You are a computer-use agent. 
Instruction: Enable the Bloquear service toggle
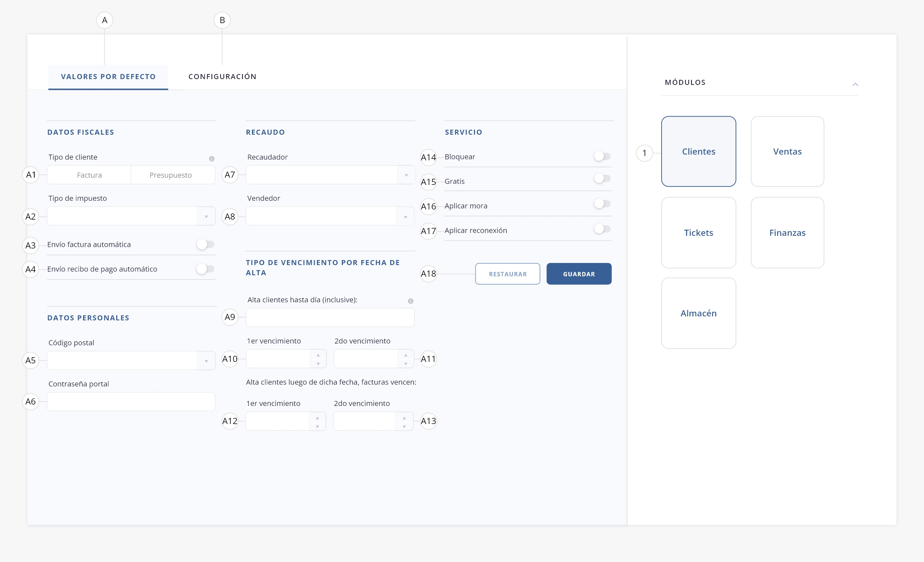pos(602,156)
